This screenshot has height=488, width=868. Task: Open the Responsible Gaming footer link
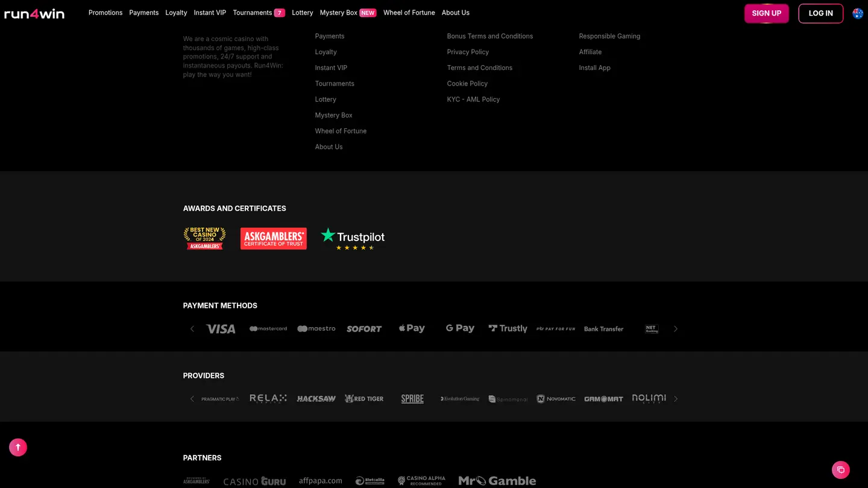point(609,36)
